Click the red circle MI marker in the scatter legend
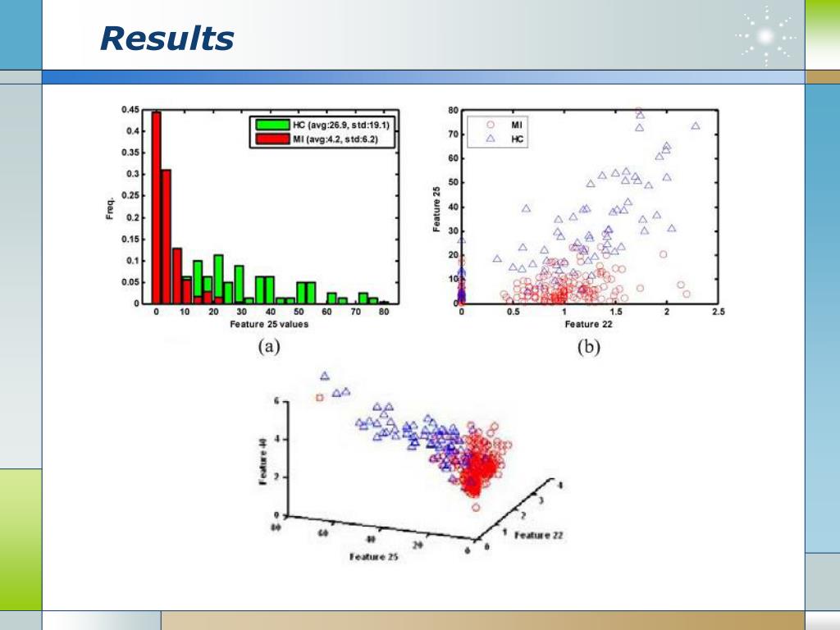This screenshot has height=630, width=840. click(x=491, y=125)
